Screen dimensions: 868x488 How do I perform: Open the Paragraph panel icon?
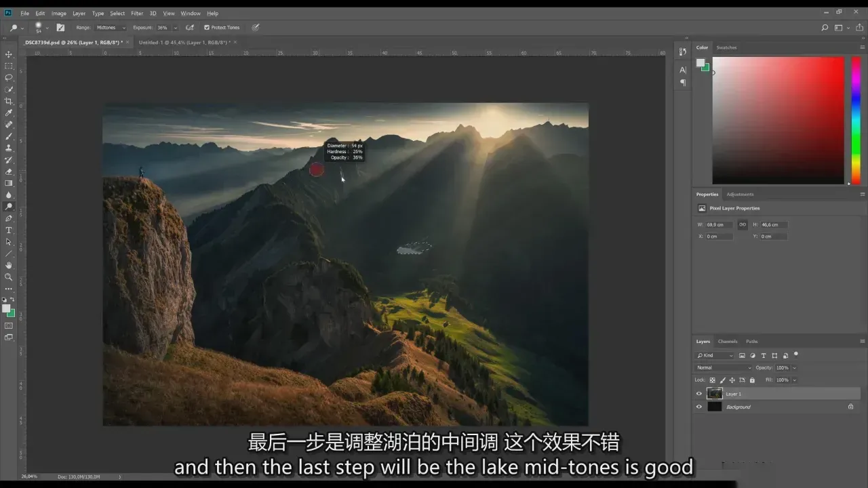[x=683, y=83]
